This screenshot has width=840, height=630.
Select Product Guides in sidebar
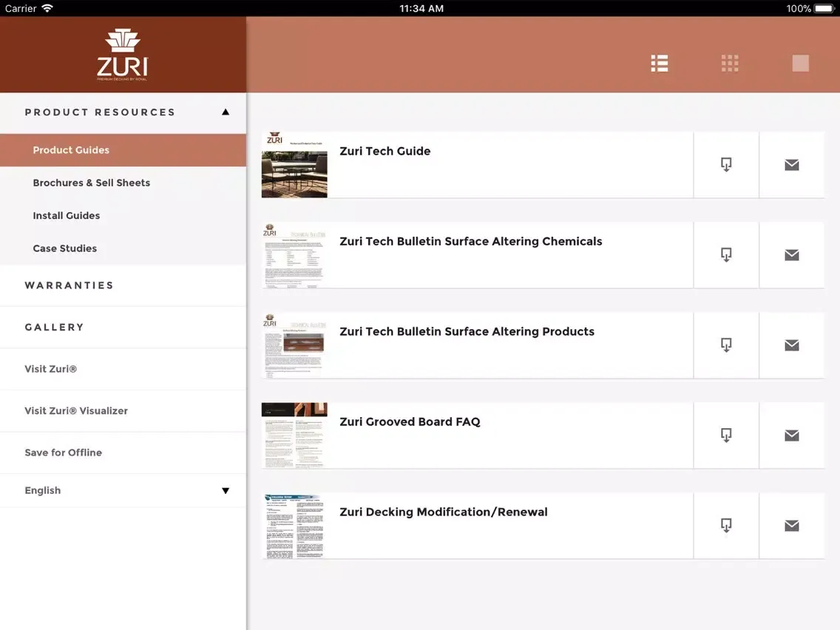(x=123, y=150)
